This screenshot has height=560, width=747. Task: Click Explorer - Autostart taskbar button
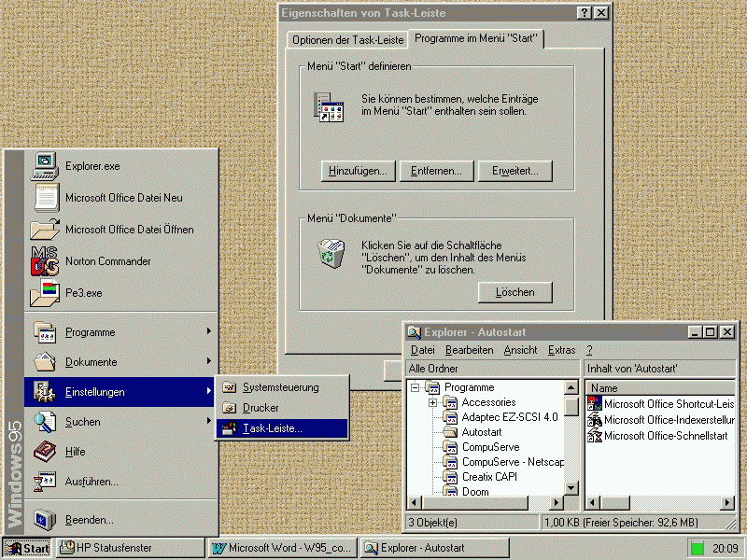point(434,548)
